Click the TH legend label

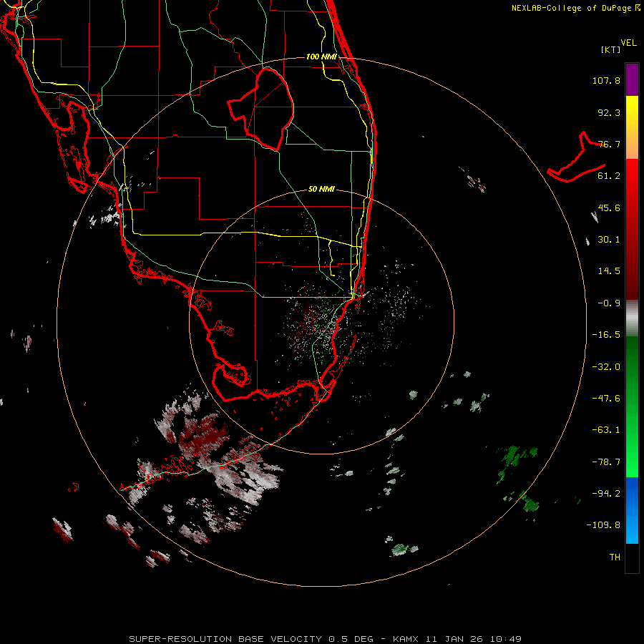(615, 557)
